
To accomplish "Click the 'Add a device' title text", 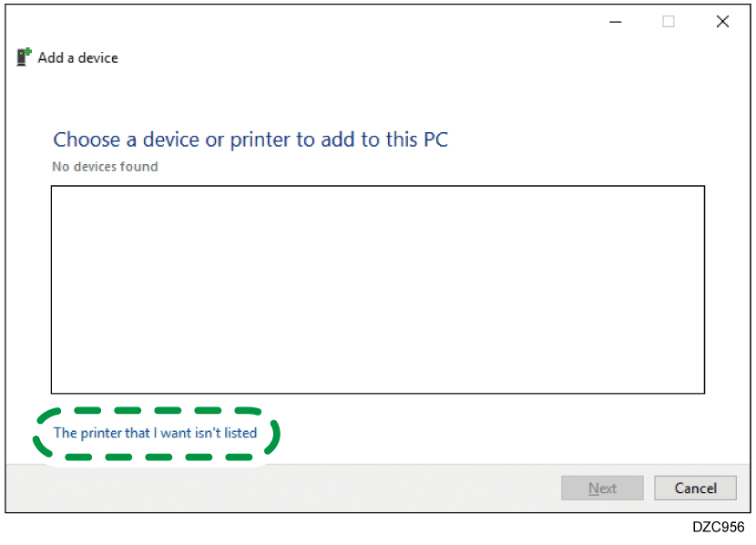I will click(x=77, y=57).
